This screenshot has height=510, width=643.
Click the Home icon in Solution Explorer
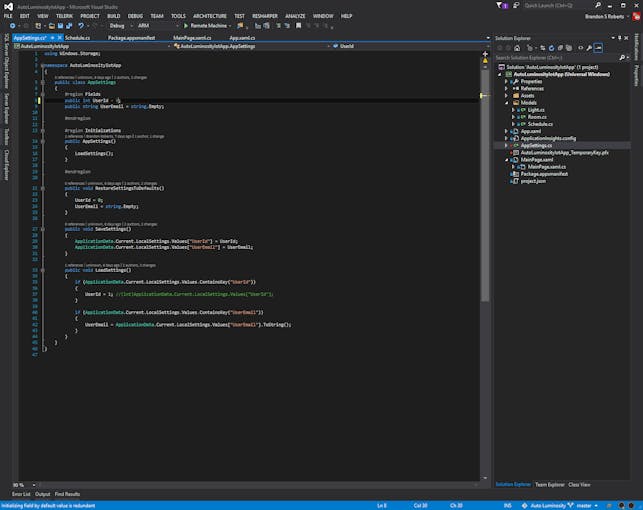pyautogui.click(x=517, y=48)
